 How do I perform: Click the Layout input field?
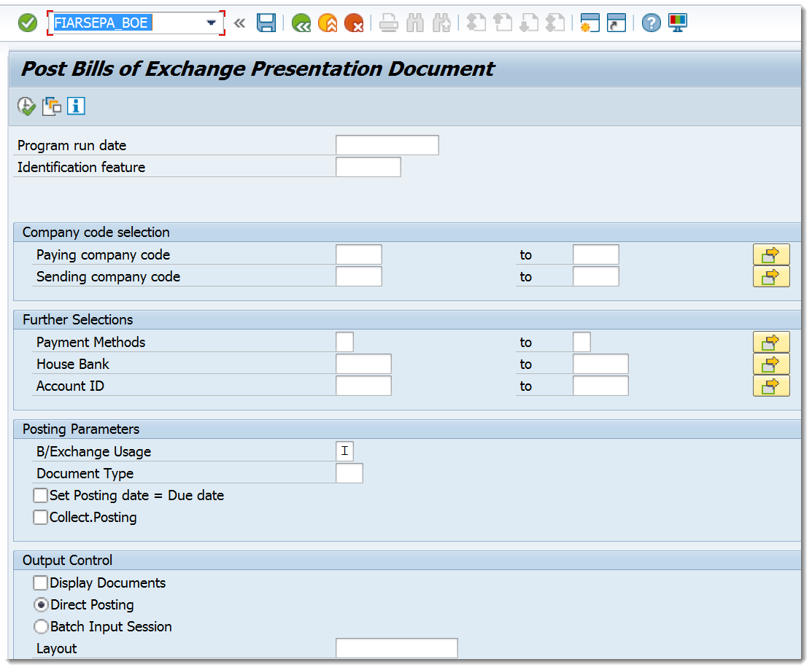pos(397,647)
